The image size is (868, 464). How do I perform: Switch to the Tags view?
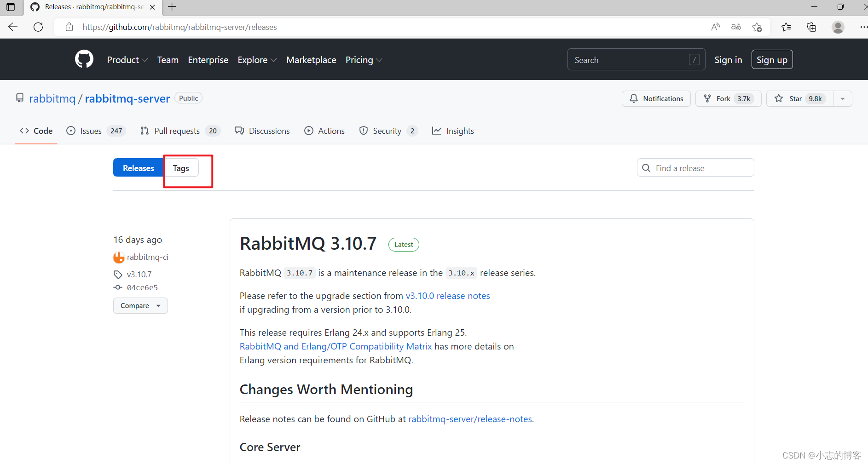pos(181,168)
